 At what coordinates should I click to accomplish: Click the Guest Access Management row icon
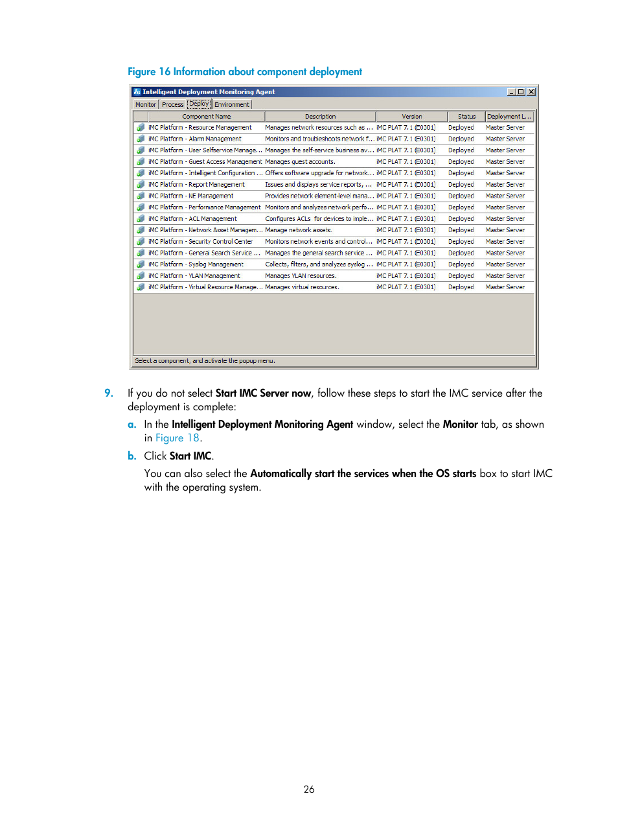click(141, 162)
